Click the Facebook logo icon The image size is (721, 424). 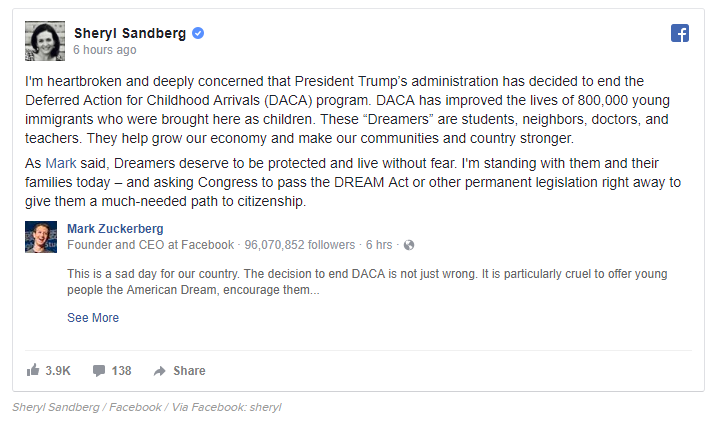680,33
